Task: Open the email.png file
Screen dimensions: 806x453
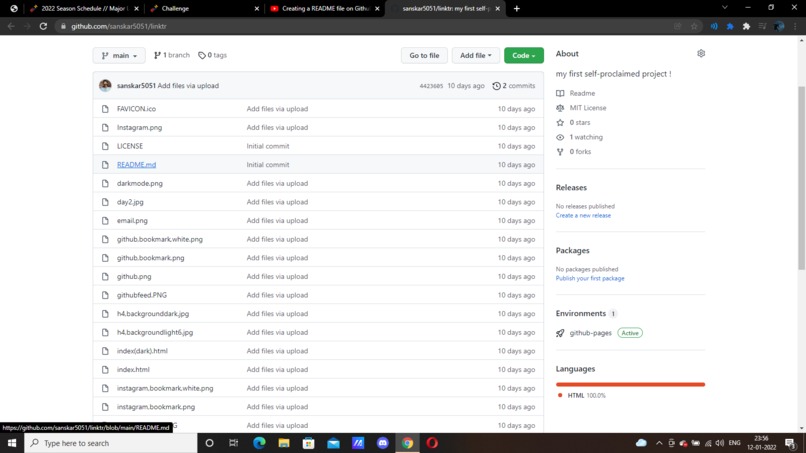Action: [x=132, y=221]
